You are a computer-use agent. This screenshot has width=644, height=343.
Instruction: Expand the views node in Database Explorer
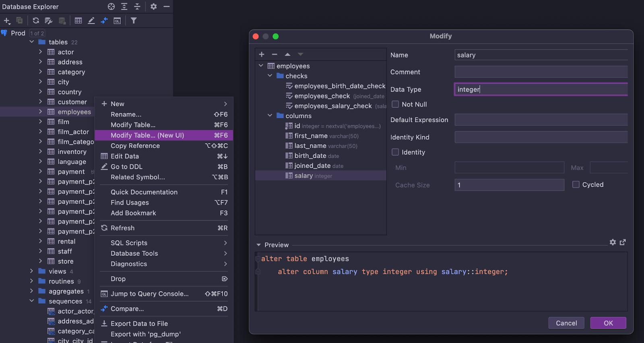(31, 271)
